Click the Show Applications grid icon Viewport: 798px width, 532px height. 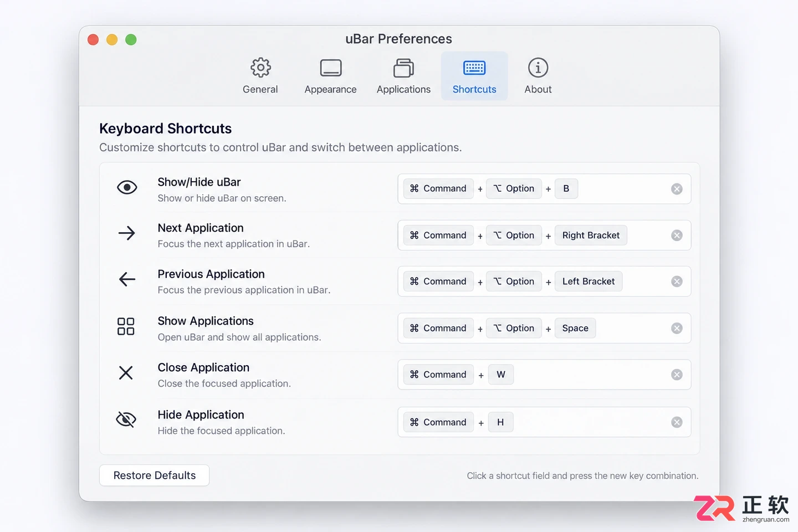pyautogui.click(x=126, y=326)
